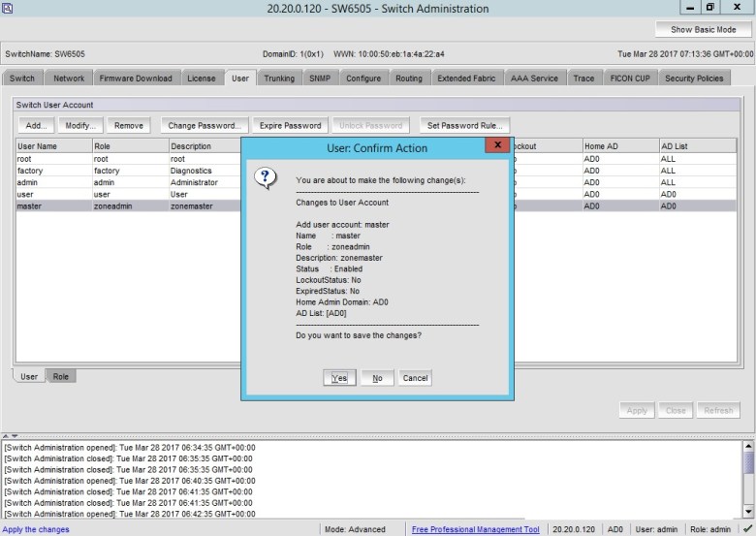Screen dimensions: 756x536
Task: Click the checkmark status icon in the status bar
Action: click(x=746, y=529)
